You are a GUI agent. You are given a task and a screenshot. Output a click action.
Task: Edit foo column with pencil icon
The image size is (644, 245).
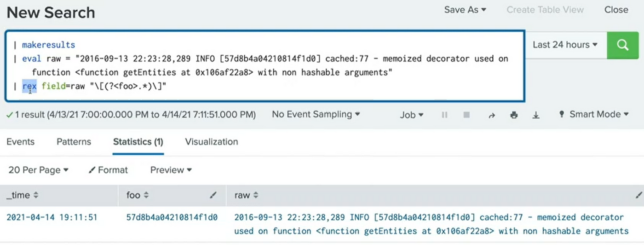click(213, 195)
